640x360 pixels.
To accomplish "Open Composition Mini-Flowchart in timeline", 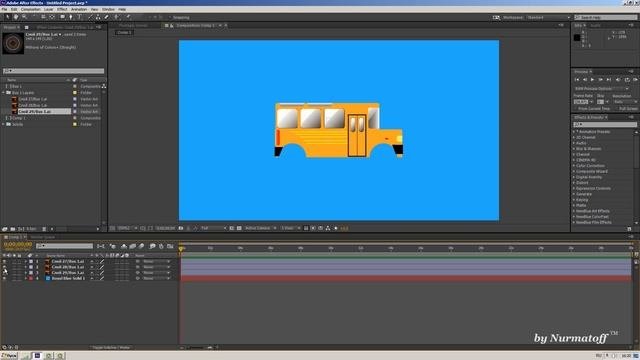I will (x=101, y=246).
